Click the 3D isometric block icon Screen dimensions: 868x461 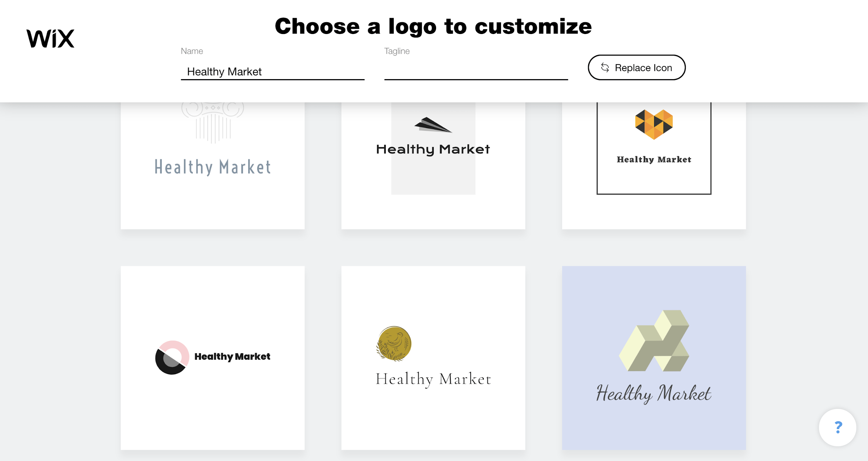[654, 341]
